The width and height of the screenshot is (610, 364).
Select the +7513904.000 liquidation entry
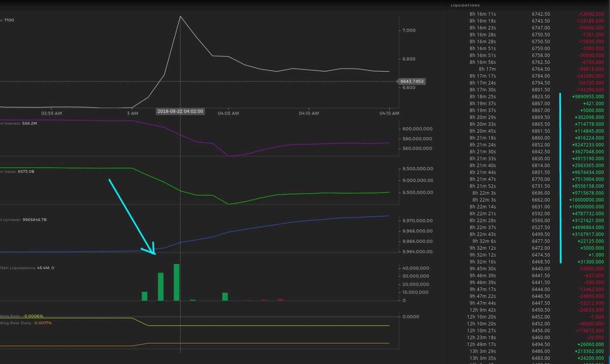click(x=588, y=179)
